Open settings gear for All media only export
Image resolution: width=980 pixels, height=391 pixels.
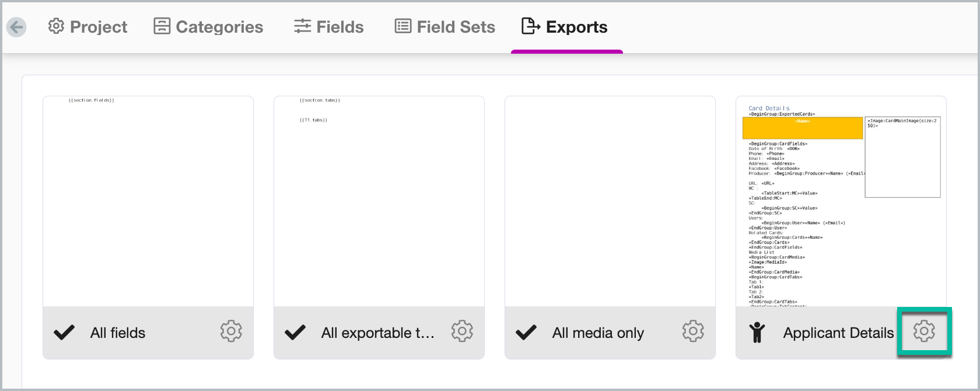(x=693, y=331)
